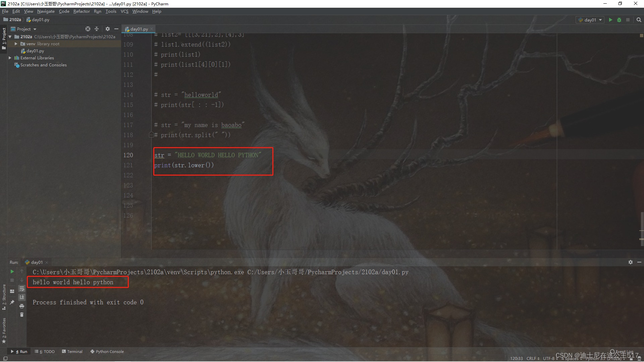The height and width of the screenshot is (362, 644).
Task: Toggle soft-wrap in Run console
Action: pyautogui.click(x=22, y=289)
